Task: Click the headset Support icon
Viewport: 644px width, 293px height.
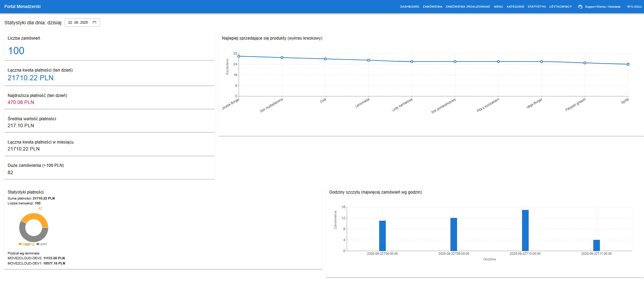Action: [x=580, y=7]
